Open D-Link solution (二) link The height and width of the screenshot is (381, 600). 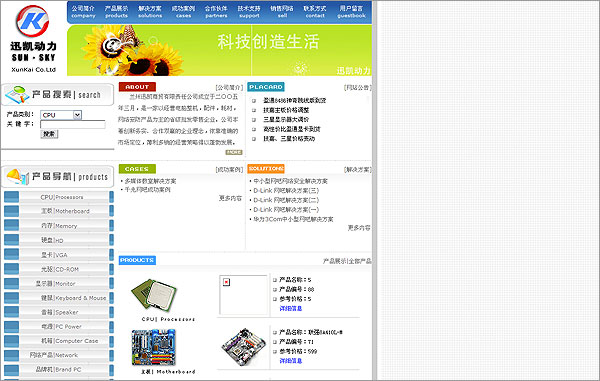286,200
